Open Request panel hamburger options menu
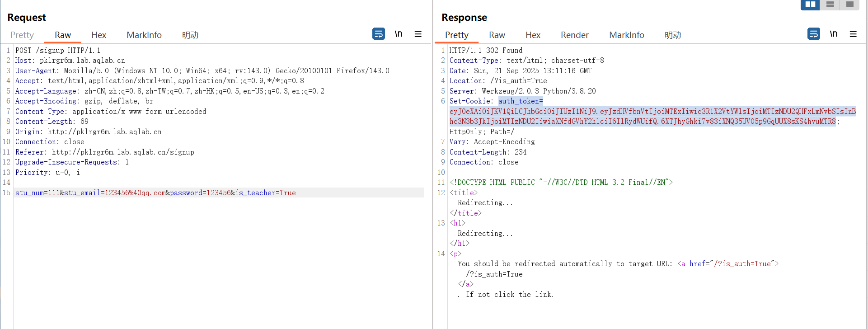The width and height of the screenshot is (868, 329). (x=418, y=34)
